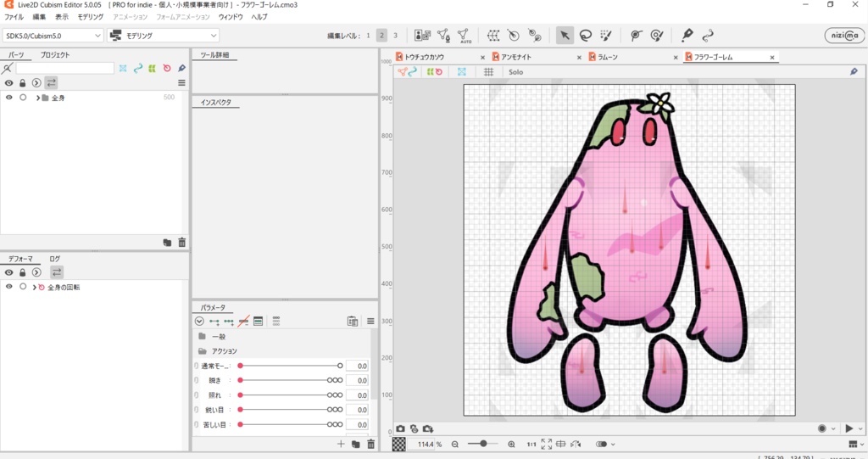Open the ファイル menu
Image resolution: width=868 pixels, height=459 pixels.
point(14,17)
